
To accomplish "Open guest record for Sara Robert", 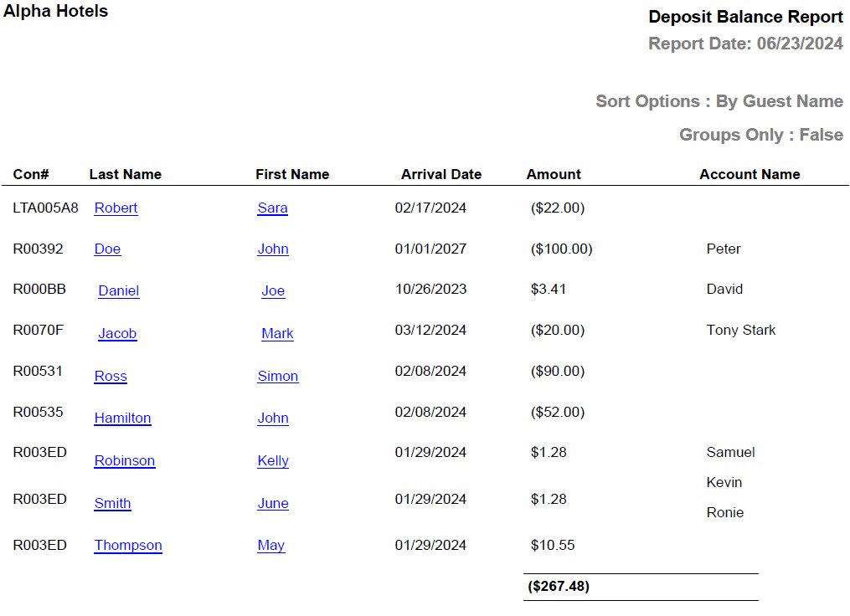I will [x=116, y=208].
